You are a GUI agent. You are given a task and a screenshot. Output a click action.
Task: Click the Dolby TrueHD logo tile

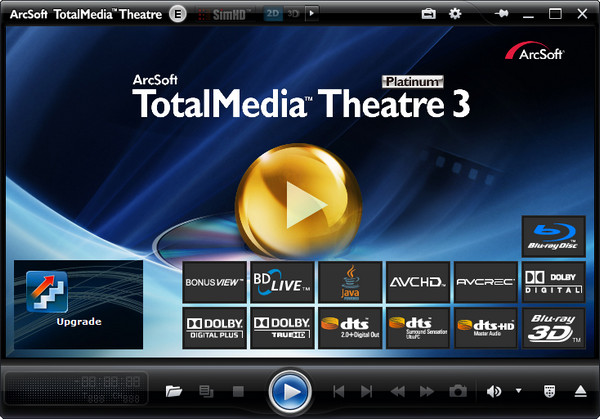[x=282, y=328]
